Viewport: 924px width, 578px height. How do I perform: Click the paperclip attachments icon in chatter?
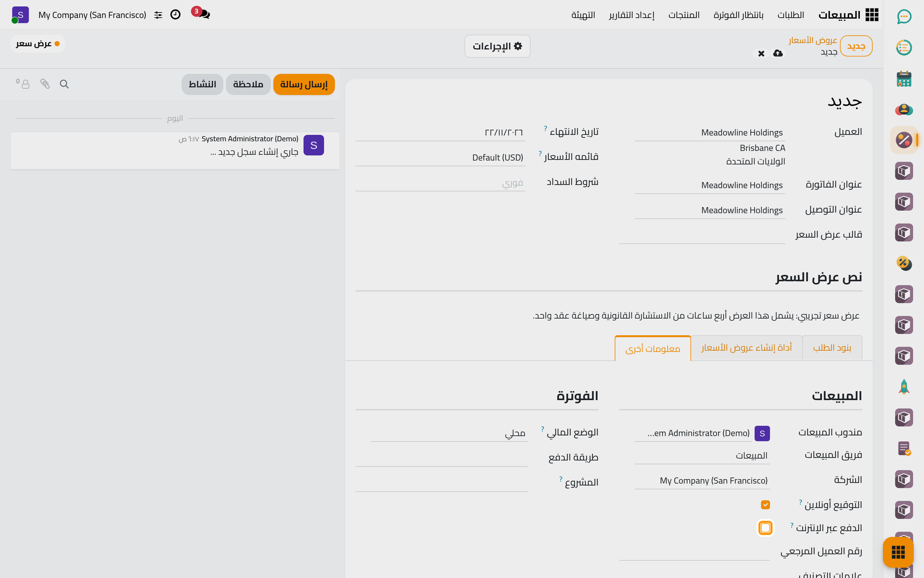pos(45,84)
